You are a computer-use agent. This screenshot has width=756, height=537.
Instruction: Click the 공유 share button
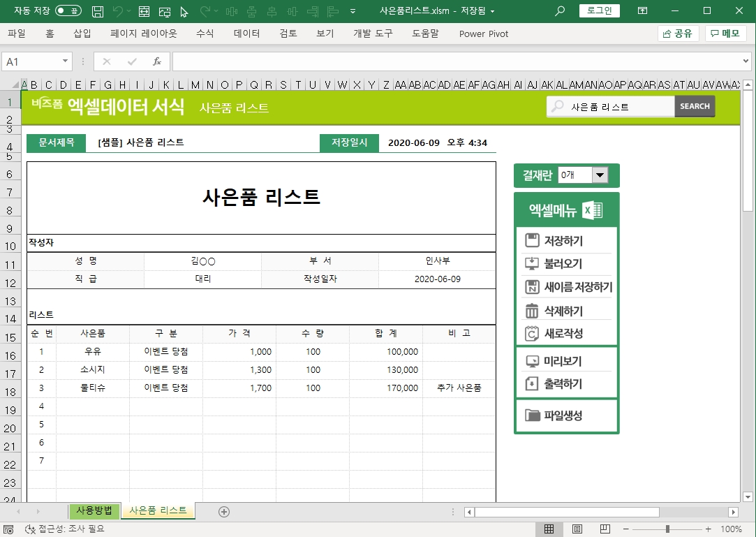point(678,34)
